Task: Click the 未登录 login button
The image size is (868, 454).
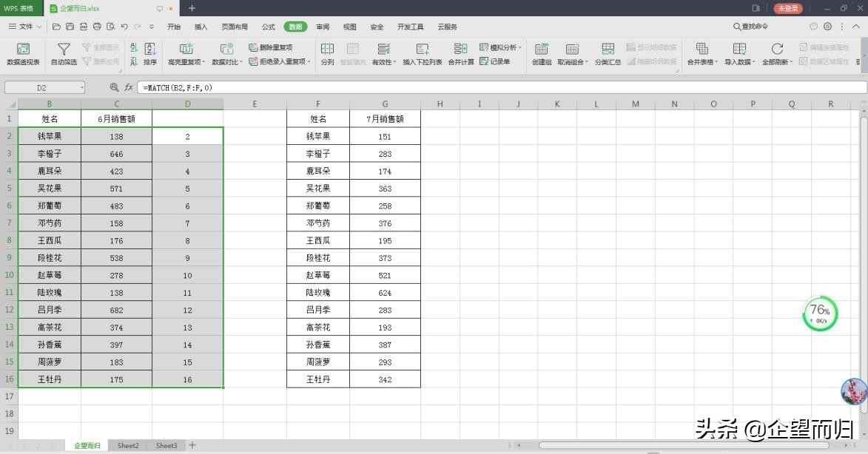Action: coord(788,8)
